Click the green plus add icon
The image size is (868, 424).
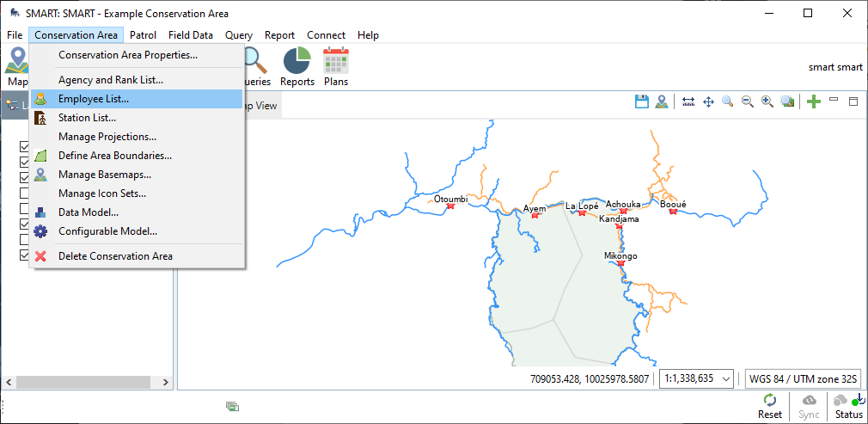[x=814, y=101]
